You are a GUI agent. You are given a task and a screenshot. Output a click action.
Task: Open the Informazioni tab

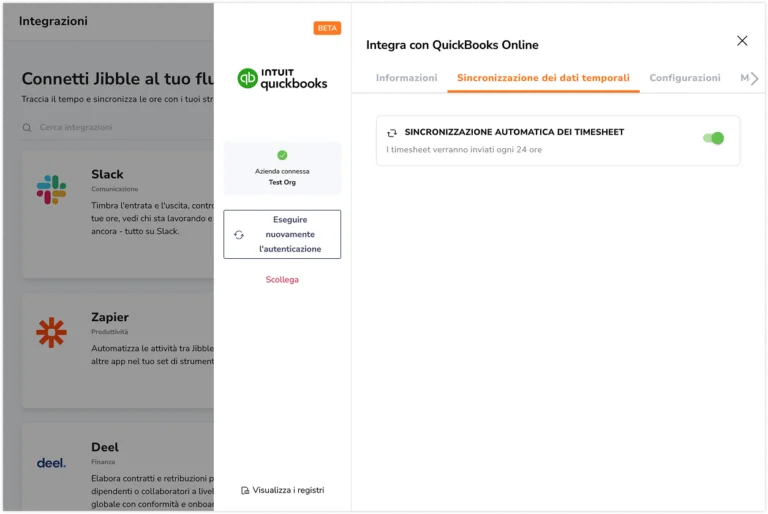pyautogui.click(x=406, y=78)
